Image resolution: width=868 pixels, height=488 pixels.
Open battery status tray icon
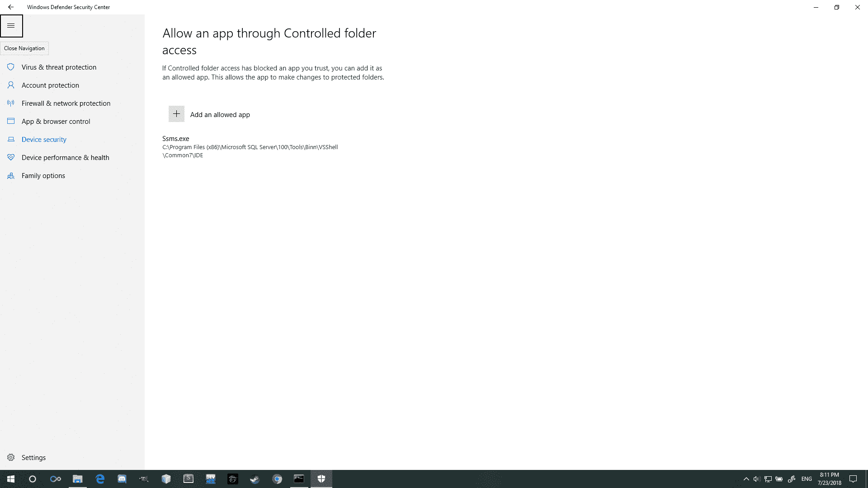pyautogui.click(x=779, y=479)
